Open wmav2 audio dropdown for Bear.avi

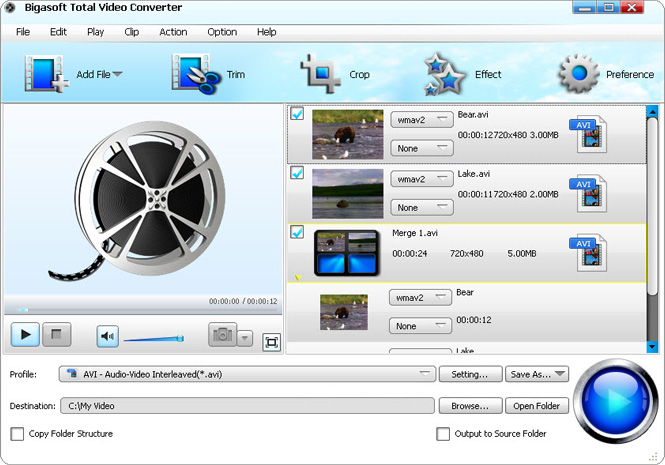[x=422, y=120]
